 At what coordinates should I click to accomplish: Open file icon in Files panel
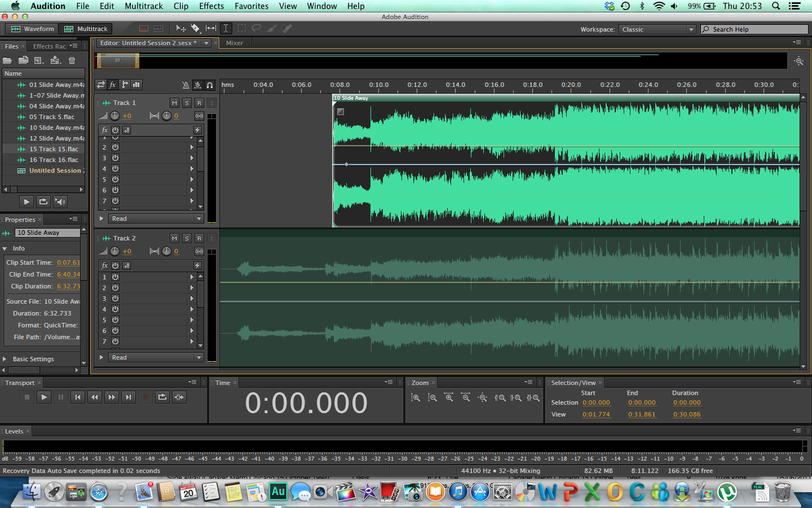coord(7,60)
